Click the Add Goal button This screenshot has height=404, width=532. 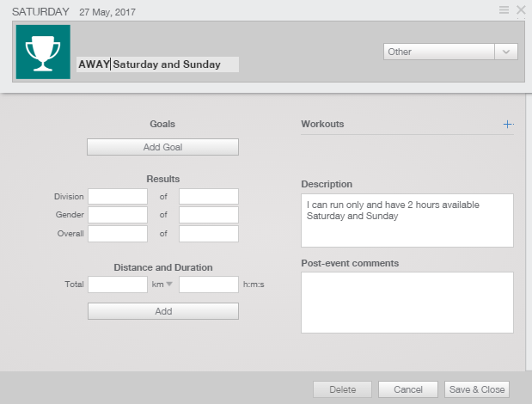coord(162,147)
